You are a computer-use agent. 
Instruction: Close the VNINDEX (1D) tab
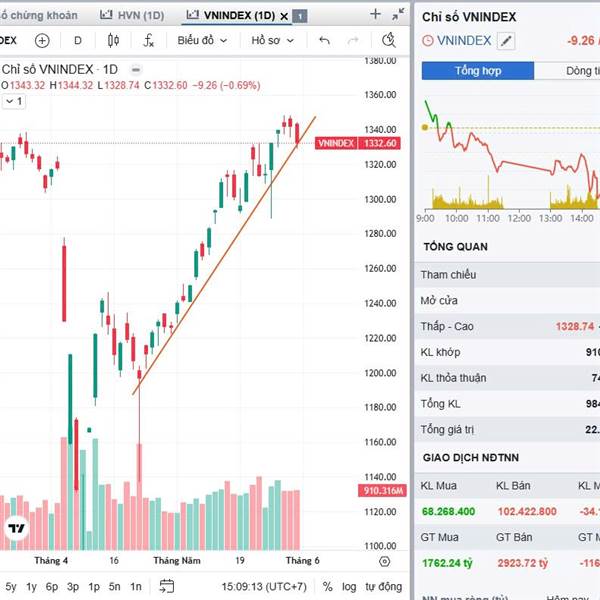click(x=284, y=16)
